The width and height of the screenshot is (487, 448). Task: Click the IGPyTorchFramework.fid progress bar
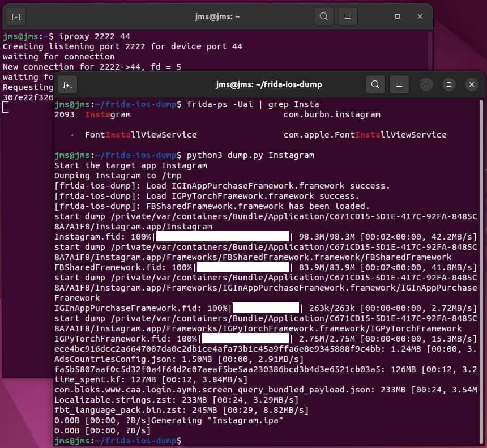pyautogui.click(x=245, y=339)
